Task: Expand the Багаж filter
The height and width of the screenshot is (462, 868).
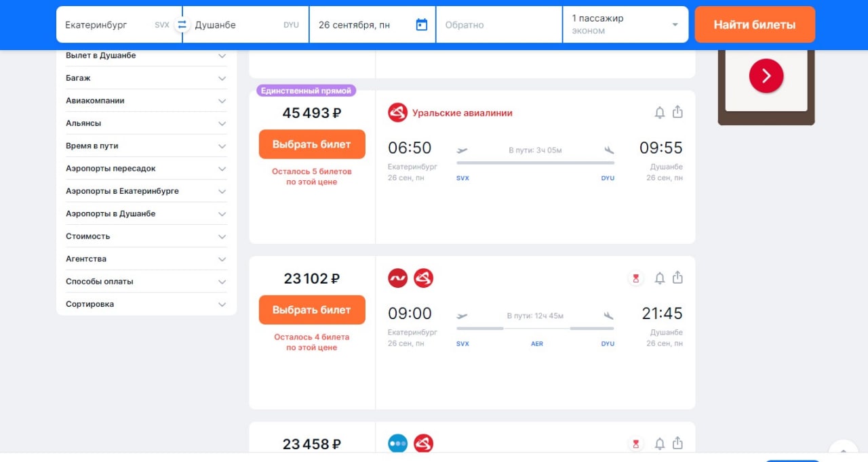Action: pyautogui.click(x=146, y=78)
